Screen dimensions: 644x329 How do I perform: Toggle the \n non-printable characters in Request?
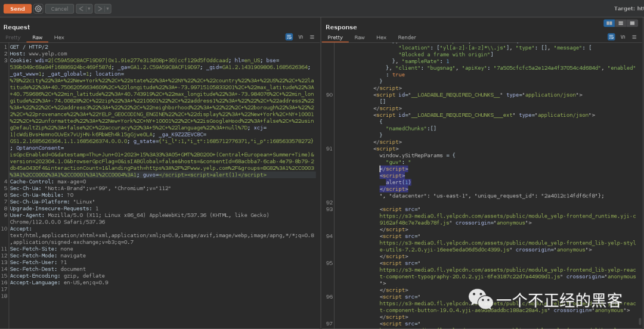click(301, 37)
